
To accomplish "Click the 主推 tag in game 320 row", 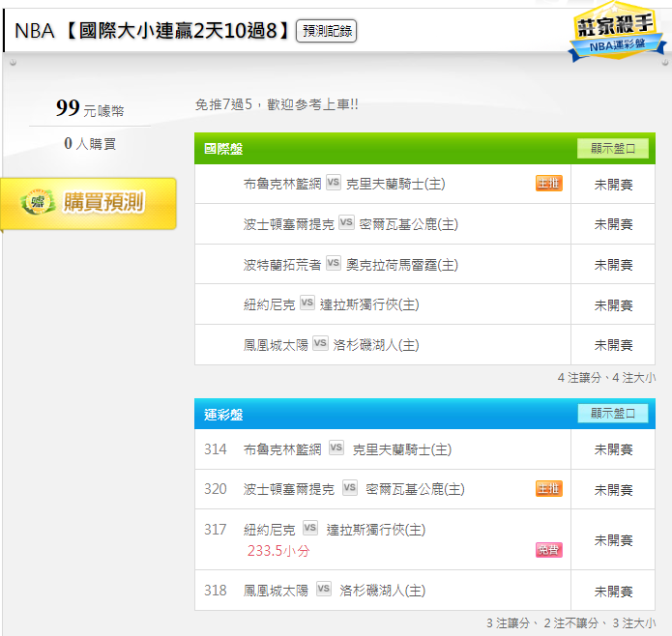I will click(x=548, y=489).
